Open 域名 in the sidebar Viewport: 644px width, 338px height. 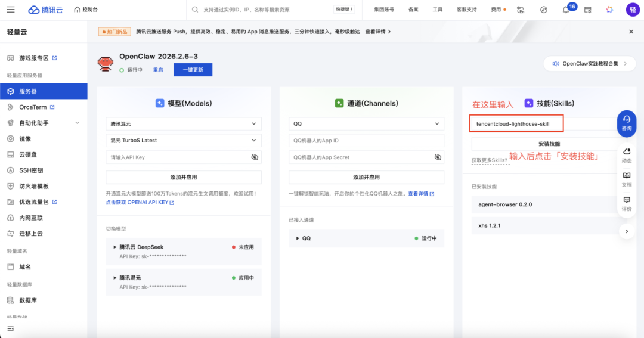coord(25,267)
